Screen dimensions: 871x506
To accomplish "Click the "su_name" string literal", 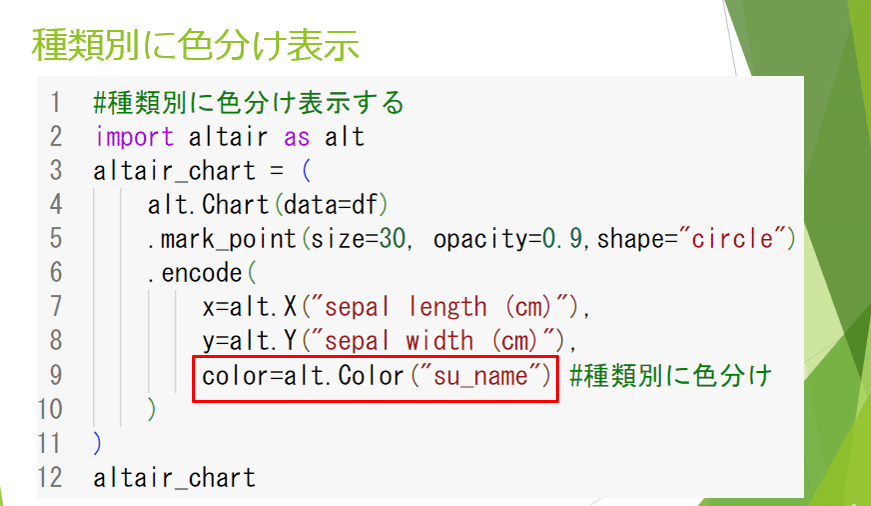I will point(480,376).
